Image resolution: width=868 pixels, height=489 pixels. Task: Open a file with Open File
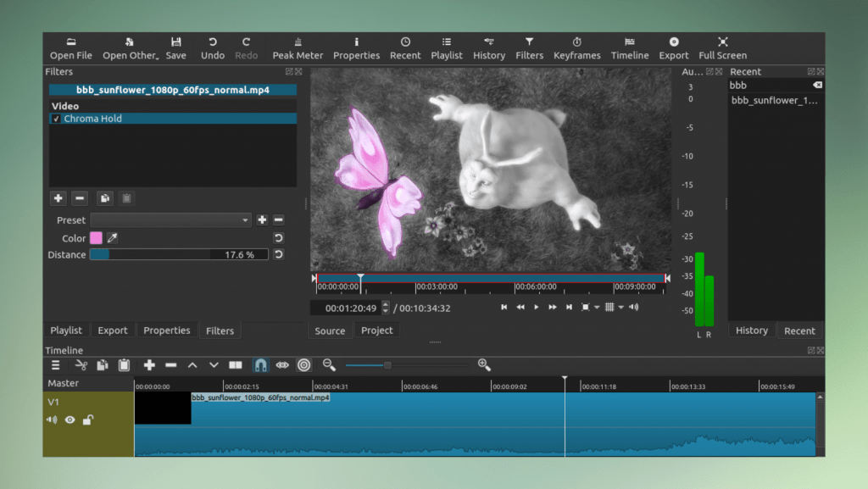click(x=71, y=48)
